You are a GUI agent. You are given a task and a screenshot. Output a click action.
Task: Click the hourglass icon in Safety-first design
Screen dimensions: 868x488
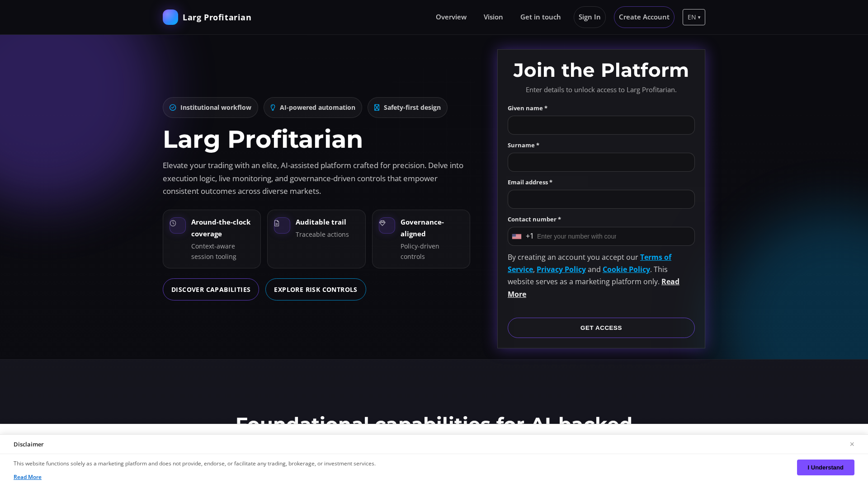coord(377,108)
